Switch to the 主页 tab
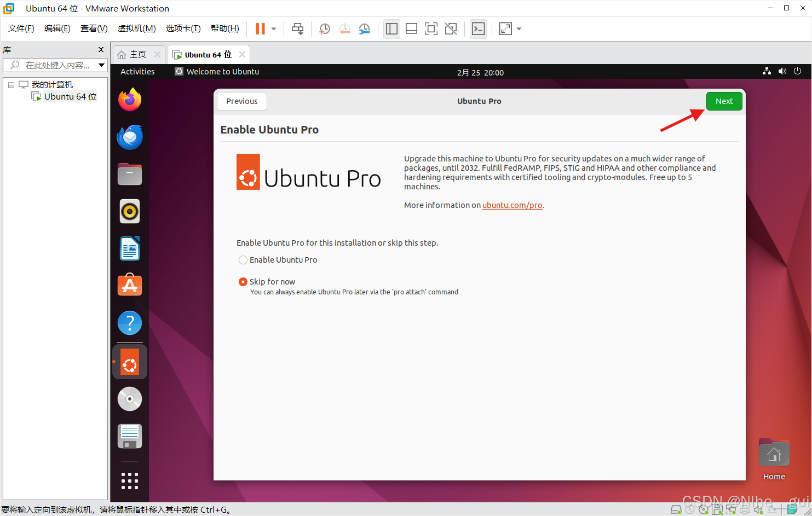The height and width of the screenshot is (516, 812). pos(135,54)
